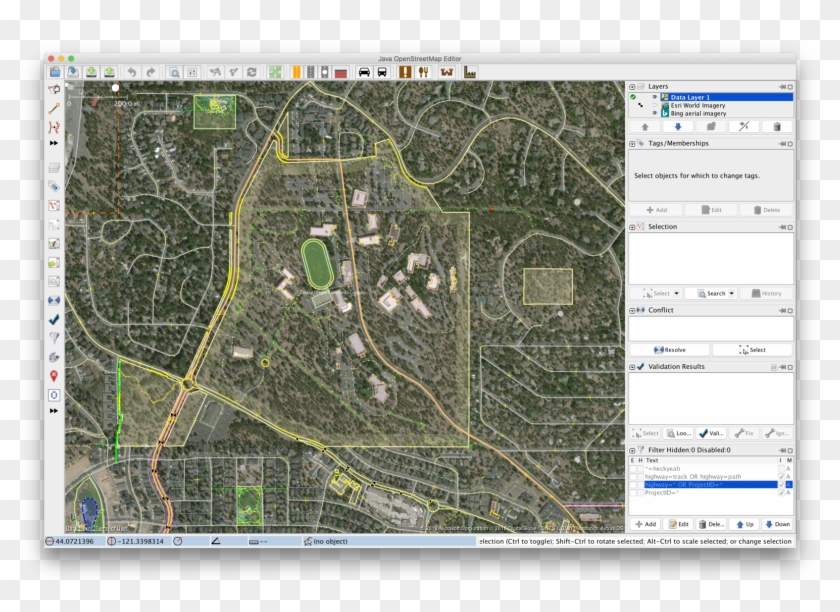Collapse the Validation Results panel
The height and width of the screenshot is (612, 840).
[x=631, y=366]
